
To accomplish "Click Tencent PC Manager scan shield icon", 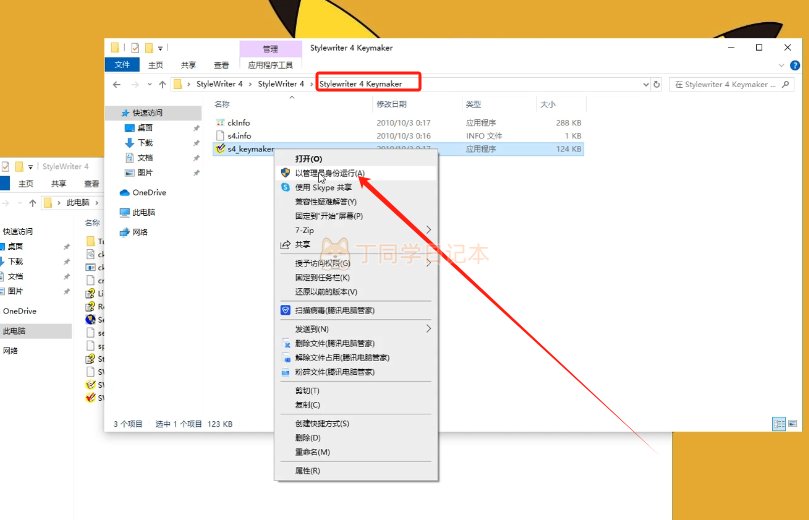I will pos(285,310).
